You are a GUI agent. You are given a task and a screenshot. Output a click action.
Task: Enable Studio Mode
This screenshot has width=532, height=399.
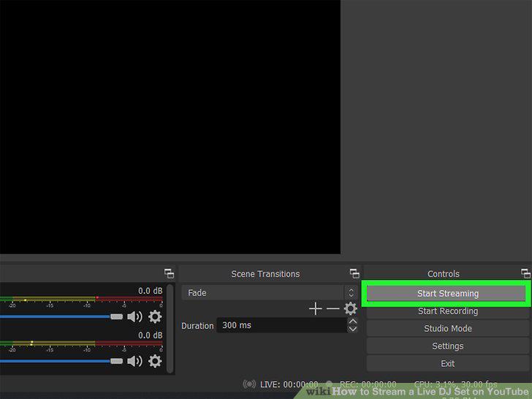(447, 328)
